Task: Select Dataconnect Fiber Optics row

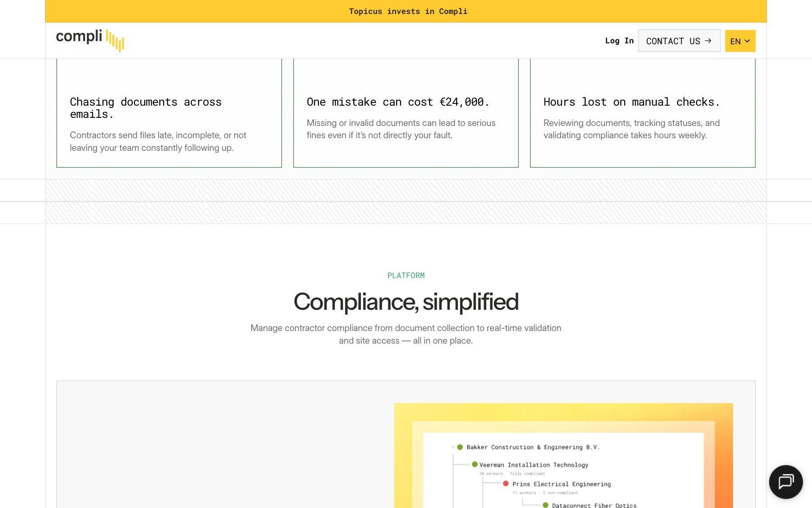Action: tap(594, 505)
